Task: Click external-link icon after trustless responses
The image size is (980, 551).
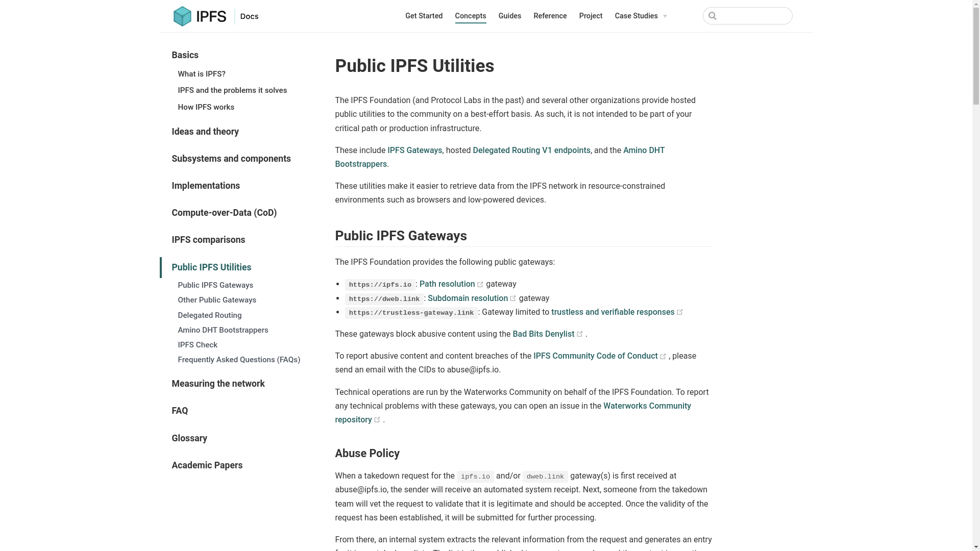Action: point(680,312)
